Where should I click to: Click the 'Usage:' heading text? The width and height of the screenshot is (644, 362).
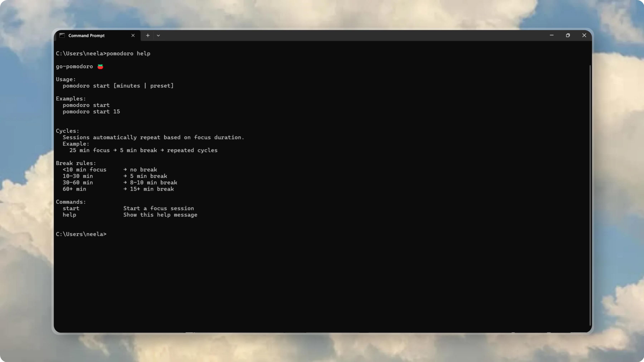pyautogui.click(x=65, y=79)
